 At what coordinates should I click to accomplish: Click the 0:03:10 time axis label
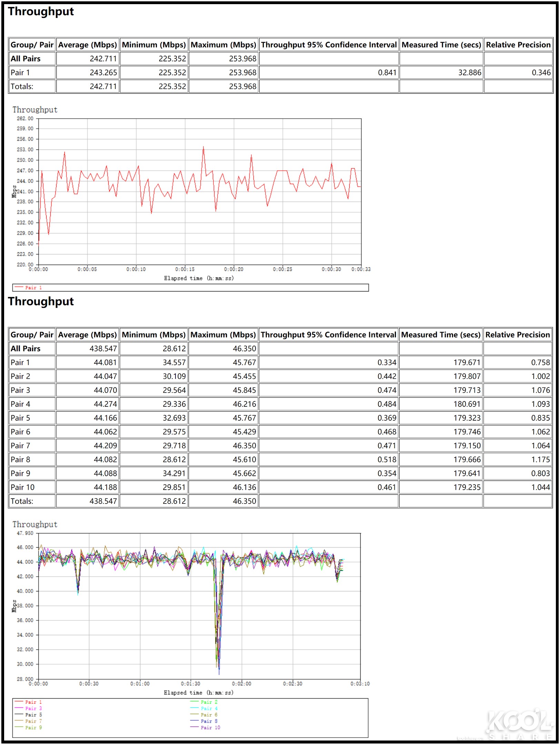coord(360,684)
